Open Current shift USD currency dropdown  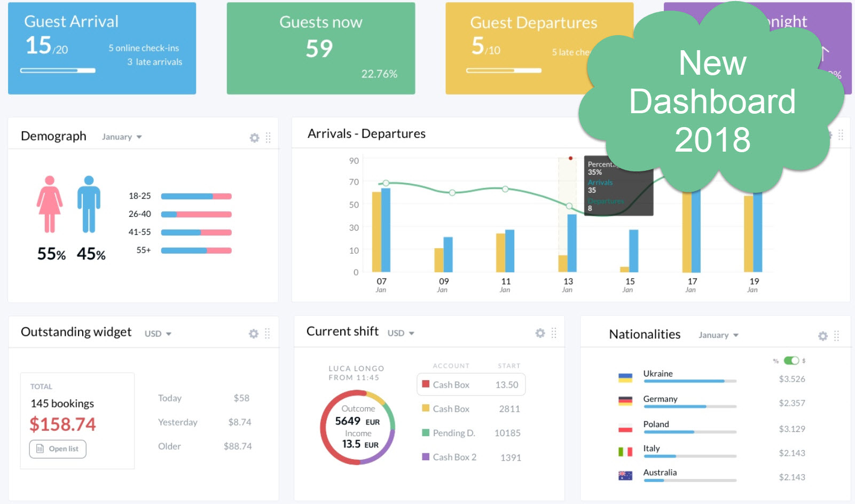tap(401, 333)
